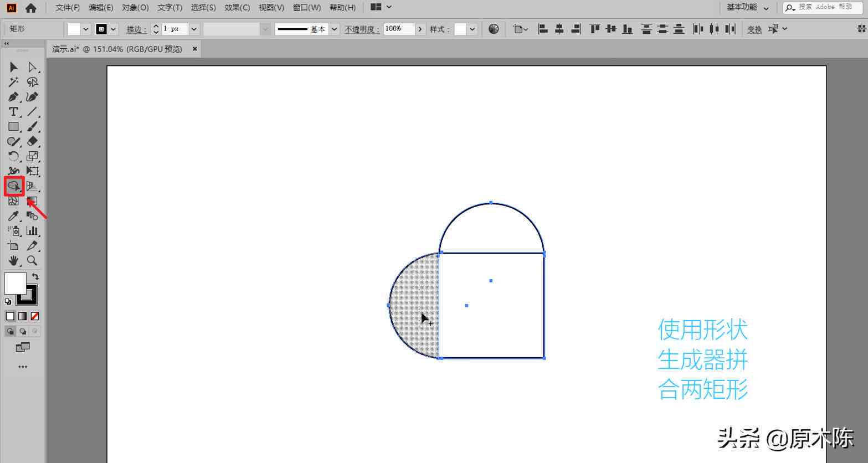Select the Free Transform tool
Screen dimensions: 868x463
click(x=33, y=172)
